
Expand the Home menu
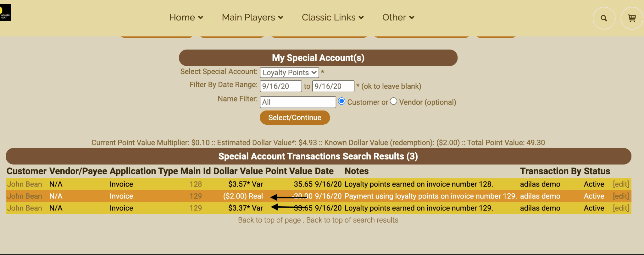[x=186, y=18]
